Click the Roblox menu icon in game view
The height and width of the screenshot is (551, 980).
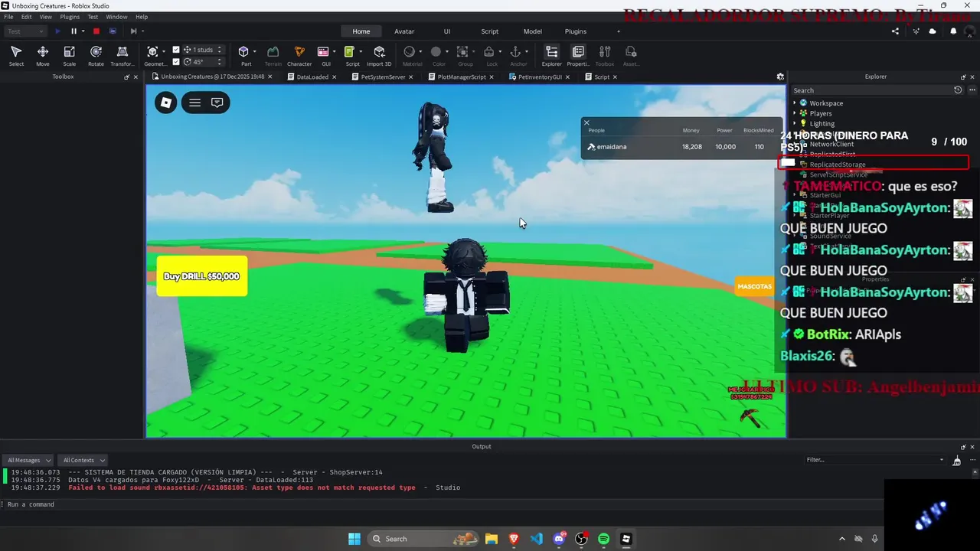click(x=166, y=103)
